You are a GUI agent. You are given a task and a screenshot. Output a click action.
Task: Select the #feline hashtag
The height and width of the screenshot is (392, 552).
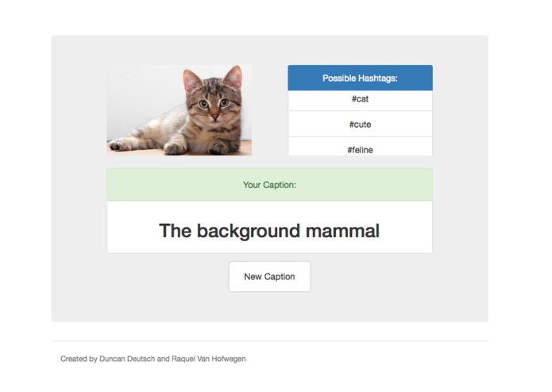pos(360,147)
